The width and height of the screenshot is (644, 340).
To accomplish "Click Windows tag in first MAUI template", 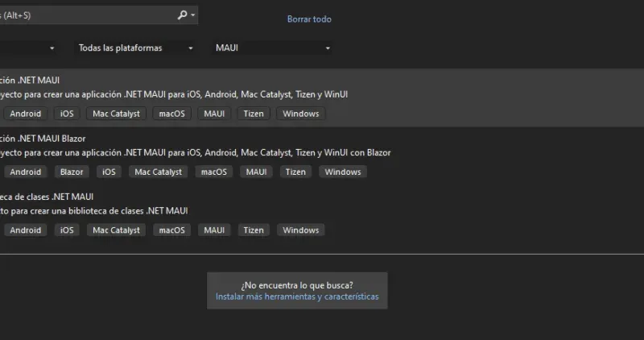I will [x=300, y=114].
